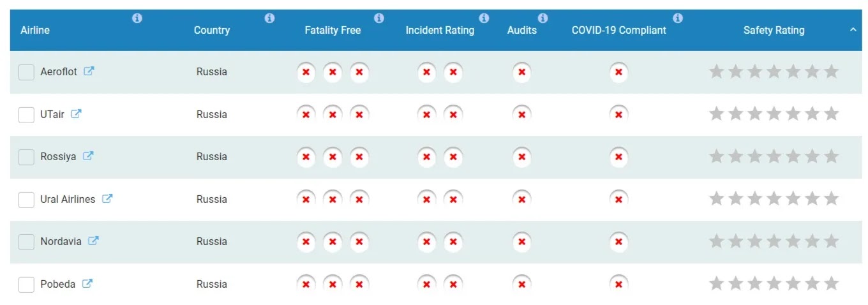
Task: Mark the Pobeda checkbox
Action: pyautogui.click(x=26, y=285)
